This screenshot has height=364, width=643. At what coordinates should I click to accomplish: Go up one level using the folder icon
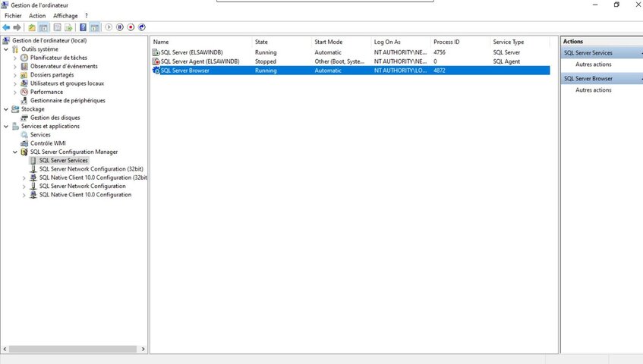(x=32, y=27)
